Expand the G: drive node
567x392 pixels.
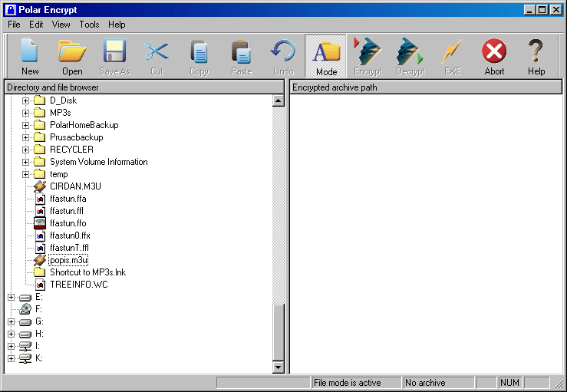(x=11, y=322)
